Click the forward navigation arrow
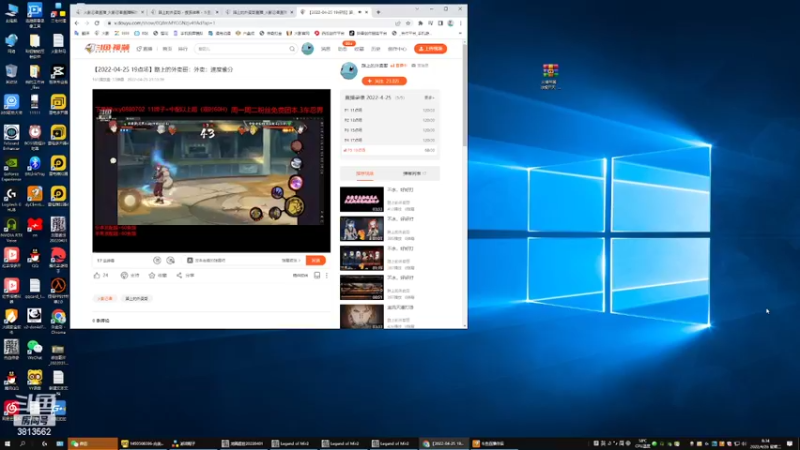The height and width of the screenshot is (450, 800). click(x=87, y=23)
